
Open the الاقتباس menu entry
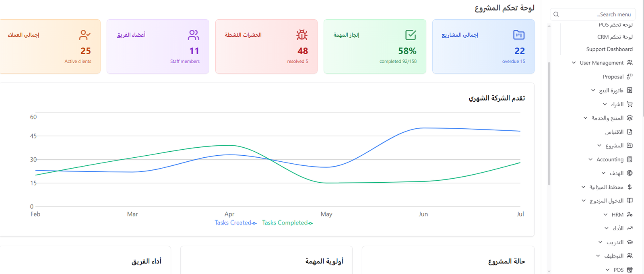[614, 132]
